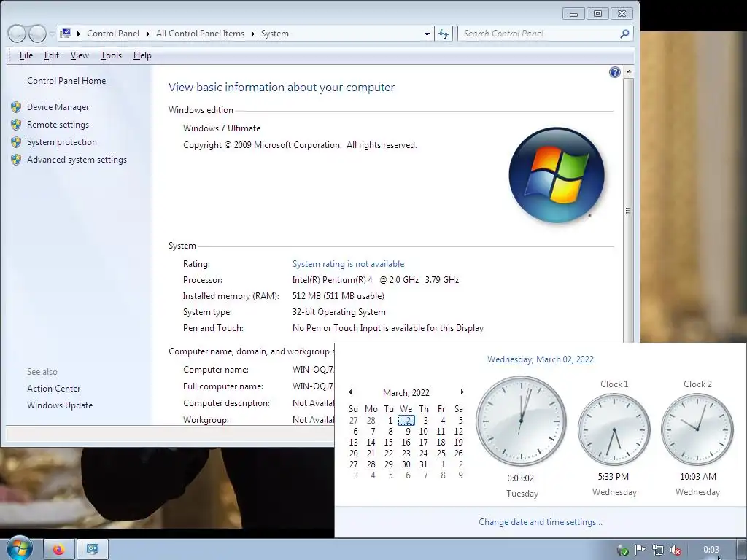Screen dimensions: 747x560
Task: Open the Edit menu
Action: (52, 55)
